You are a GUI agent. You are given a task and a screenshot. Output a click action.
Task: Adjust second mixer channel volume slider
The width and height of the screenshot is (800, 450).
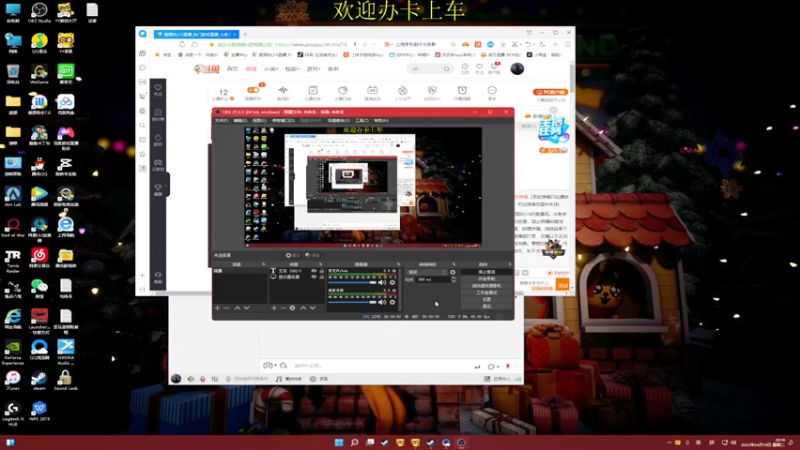point(352,302)
